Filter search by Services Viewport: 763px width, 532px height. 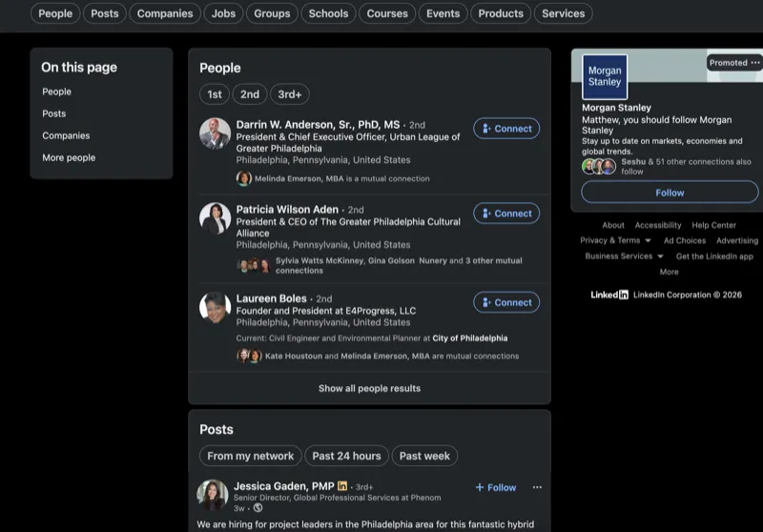pos(564,13)
